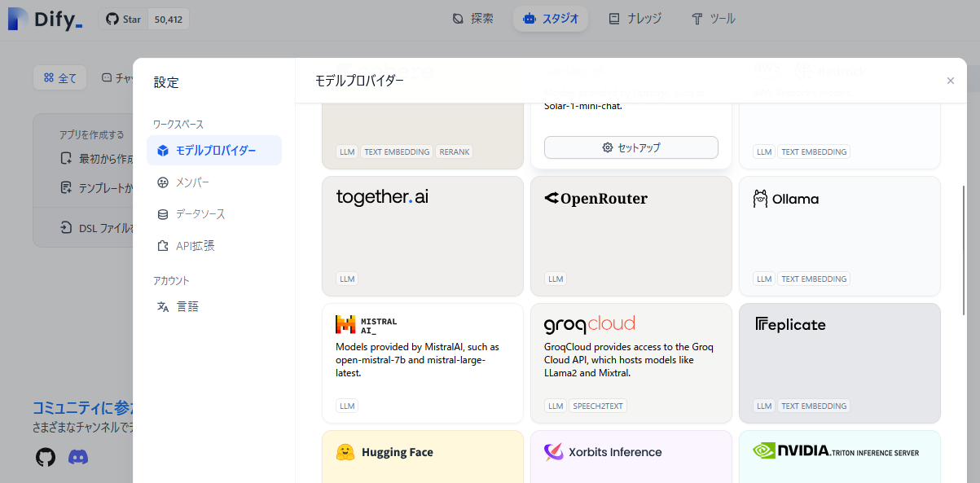Image resolution: width=980 pixels, height=483 pixels.
Task: Click the Mistral AI logo
Action: (x=367, y=325)
